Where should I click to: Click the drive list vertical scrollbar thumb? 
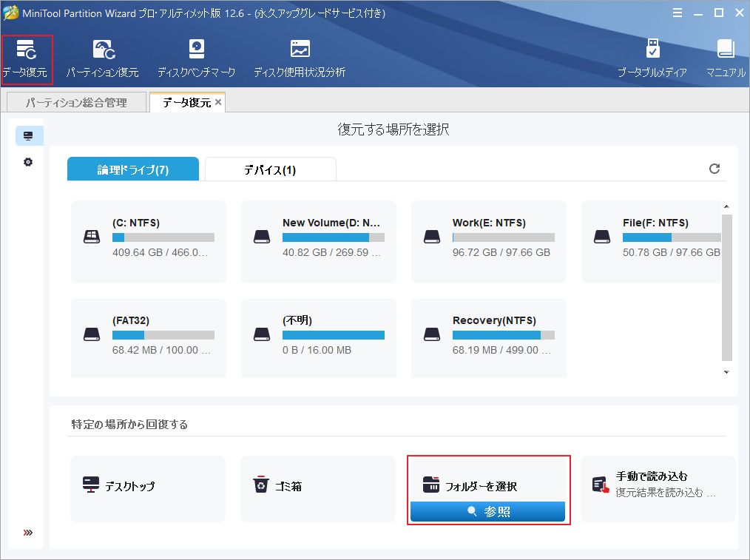[x=726, y=287]
